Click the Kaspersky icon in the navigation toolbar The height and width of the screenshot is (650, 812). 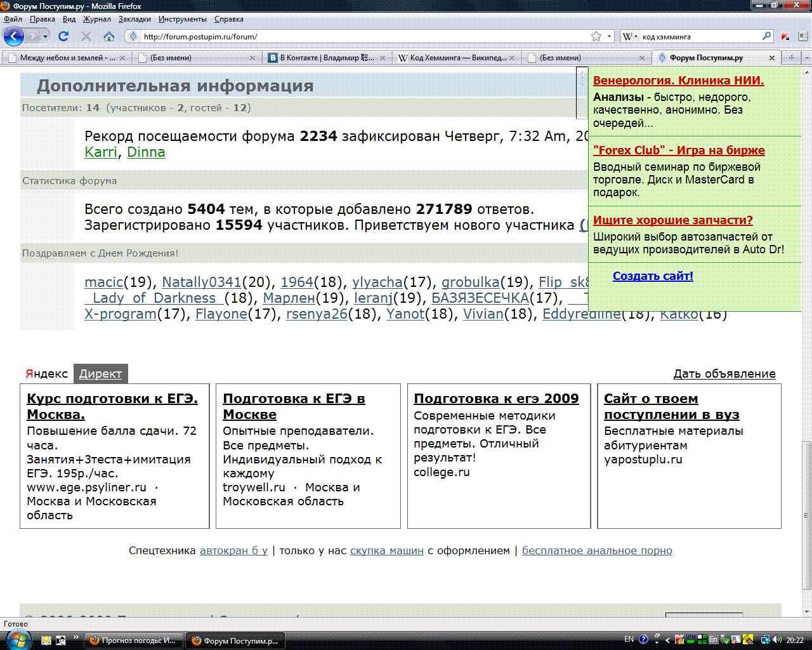(x=785, y=36)
